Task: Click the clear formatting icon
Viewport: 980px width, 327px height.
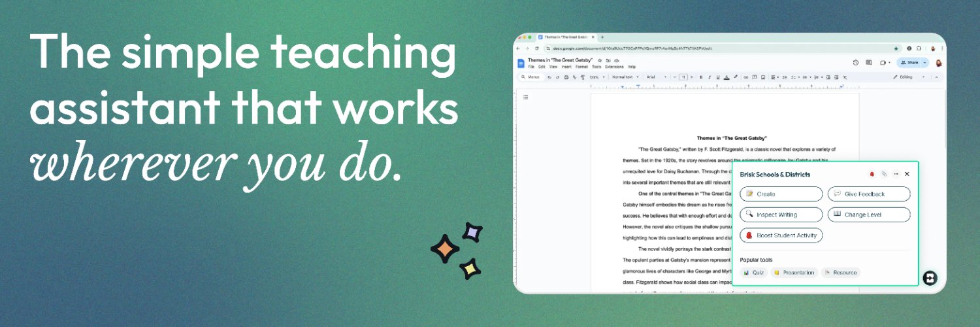Action: point(845,77)
